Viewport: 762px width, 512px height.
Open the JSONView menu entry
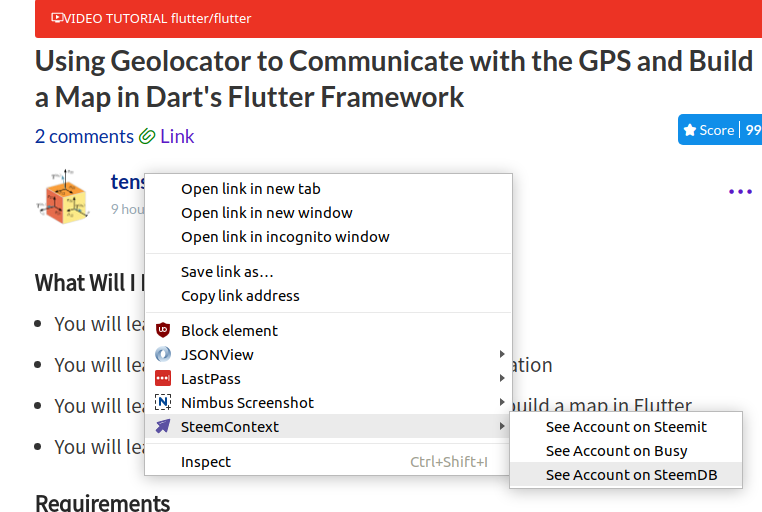click(x=328, y=355)
